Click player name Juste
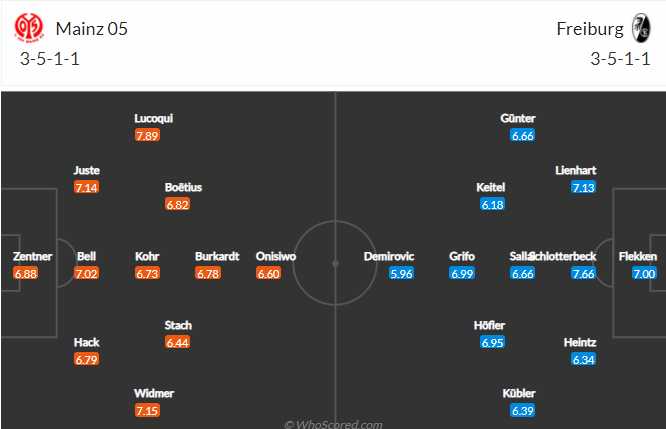 [x=87, y=170]
